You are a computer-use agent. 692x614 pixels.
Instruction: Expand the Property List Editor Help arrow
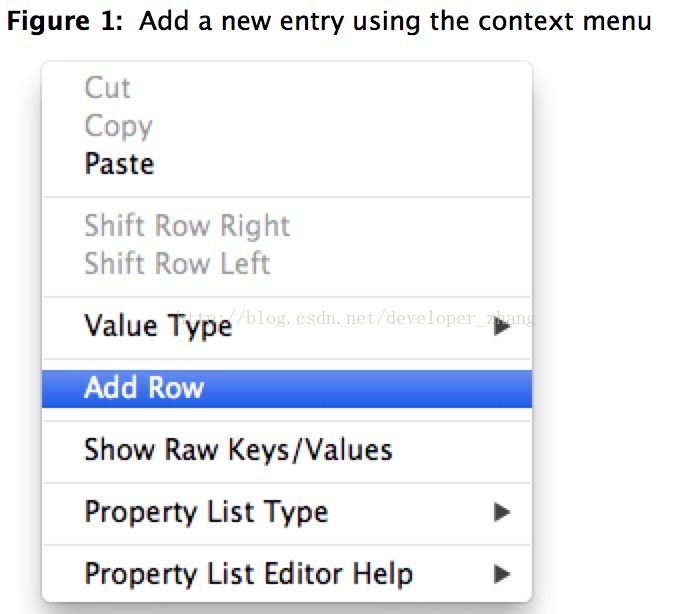[502, 574]
